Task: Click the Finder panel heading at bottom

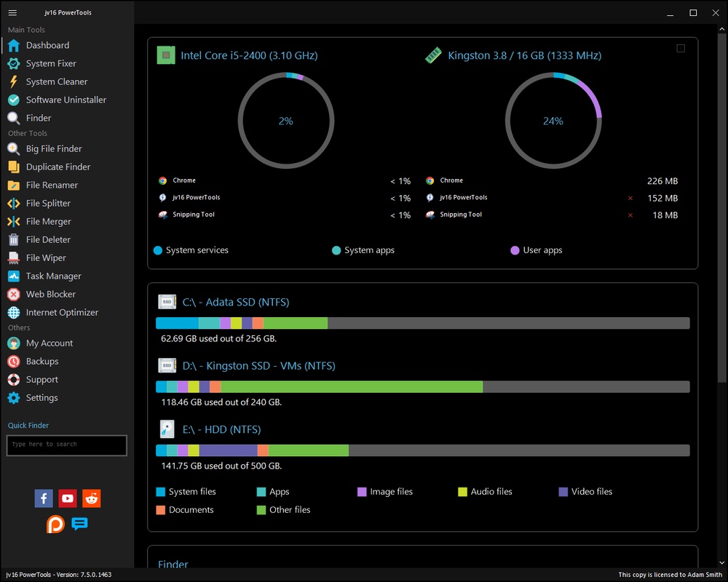Action: point(173,564)
